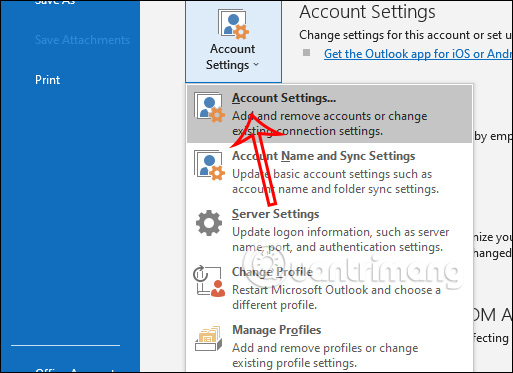The height and width of the screenshot is (373, 513).
Task: Open Manage Profiles from the menu
Action: pyautogui.click(x=329, y=346)
